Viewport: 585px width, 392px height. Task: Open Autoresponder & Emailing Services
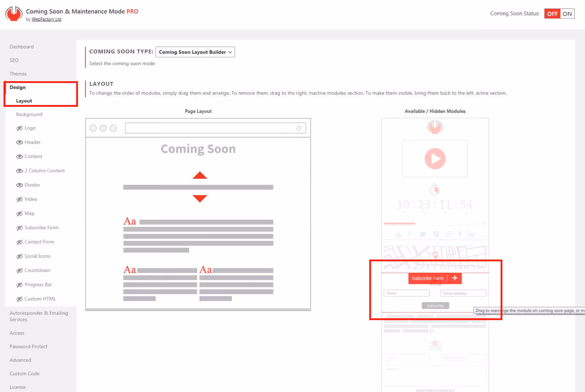pyautogui.click(x=39, y=316)
